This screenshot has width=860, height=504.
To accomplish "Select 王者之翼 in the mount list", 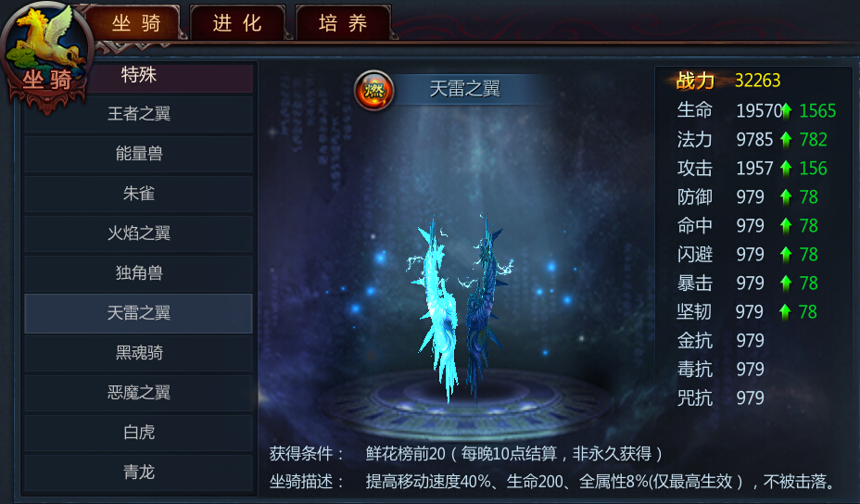I will coord(138,114).
